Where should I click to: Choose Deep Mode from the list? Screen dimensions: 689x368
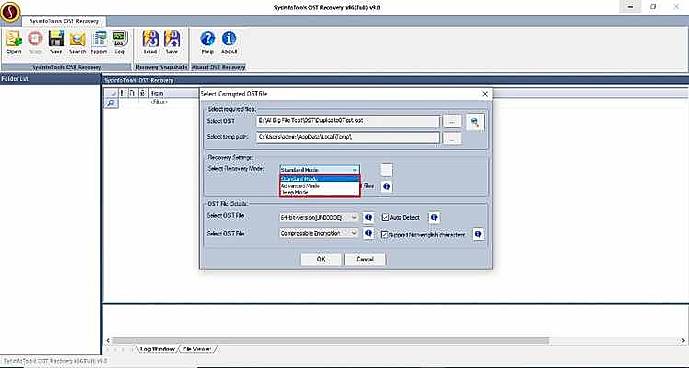[319, 192]
